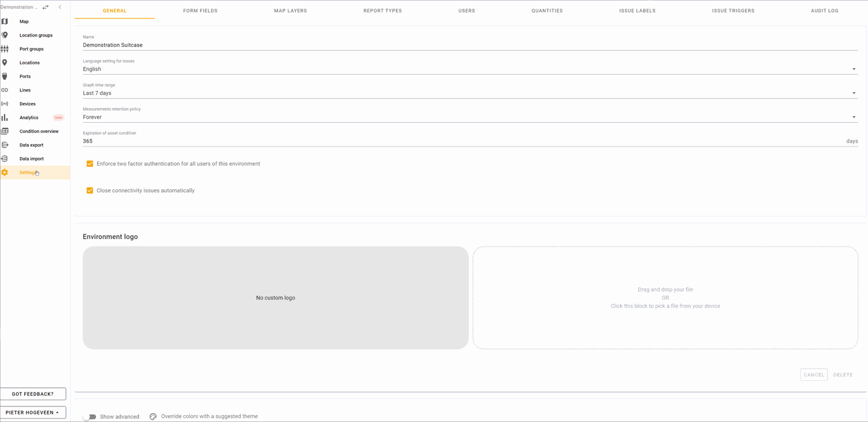Select the Devices signal icon
This screenshot has height=422, width=868.
click(x=5, y=104)
